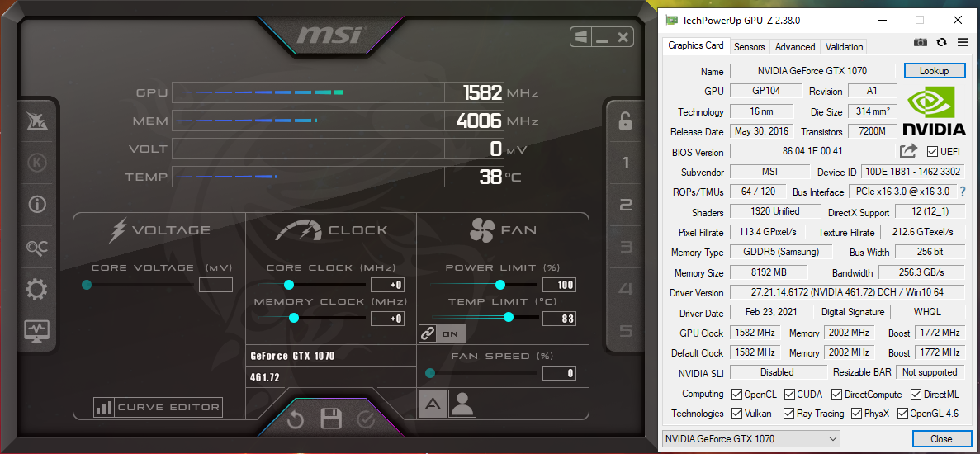Image resolution: width=980 pixels, height=454 pixels.
Task: Click the core clock +0 value field
Action: [x=387, y=286]
